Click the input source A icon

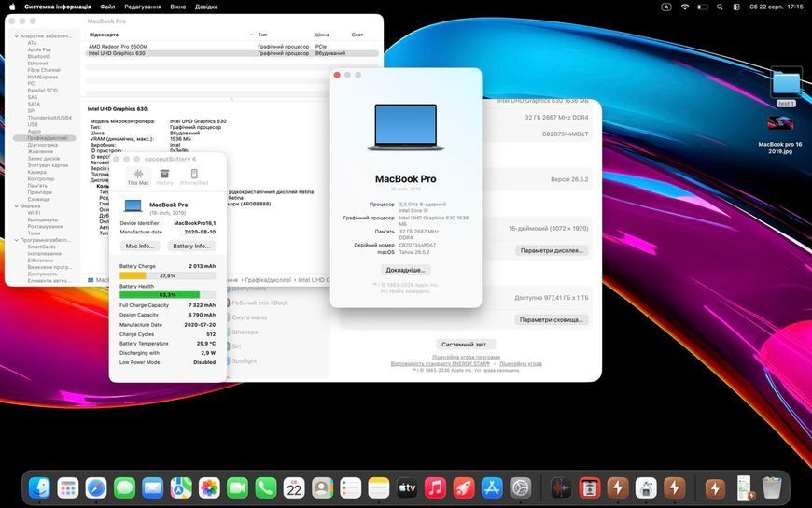coord(666,7)
